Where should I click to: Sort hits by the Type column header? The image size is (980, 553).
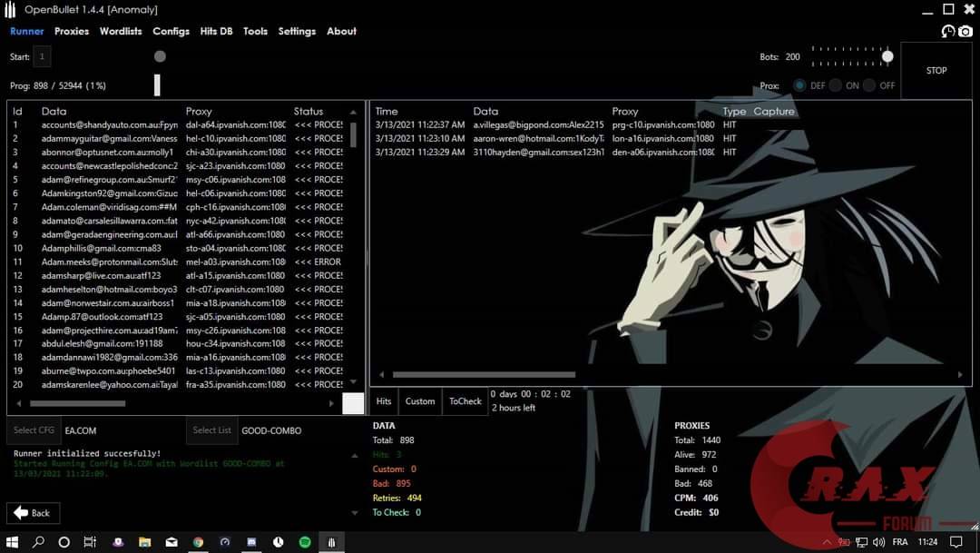point(734,112)
